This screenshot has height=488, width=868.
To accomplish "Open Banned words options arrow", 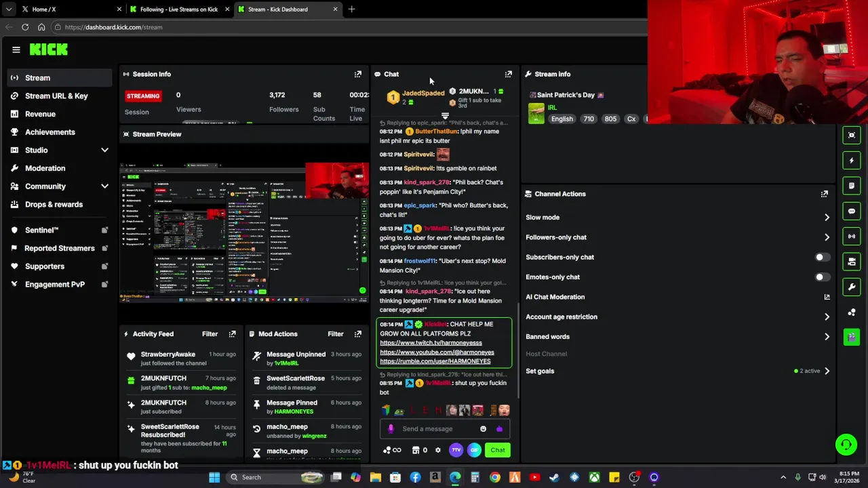I will (x=827, y=336).
